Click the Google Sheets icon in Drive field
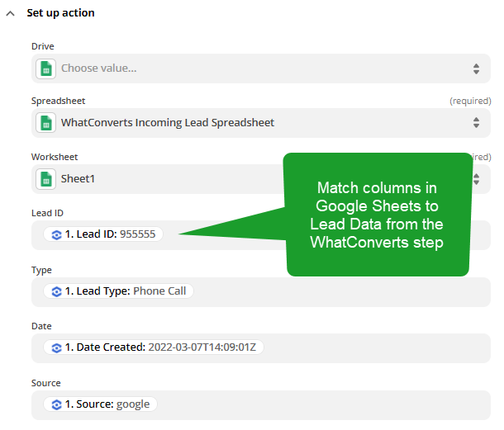The width and height of the screenshot is (504, 430). 46,69
